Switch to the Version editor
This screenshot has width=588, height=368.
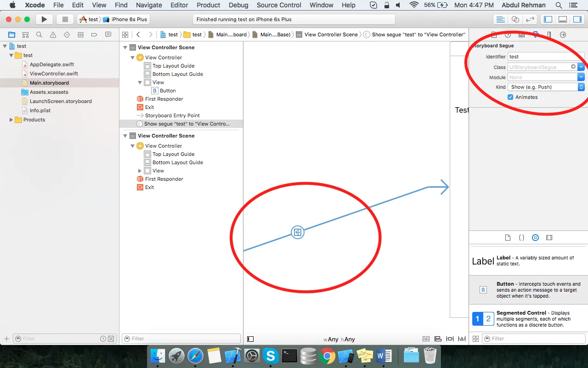pyautogui.click(x=530, y=19)
